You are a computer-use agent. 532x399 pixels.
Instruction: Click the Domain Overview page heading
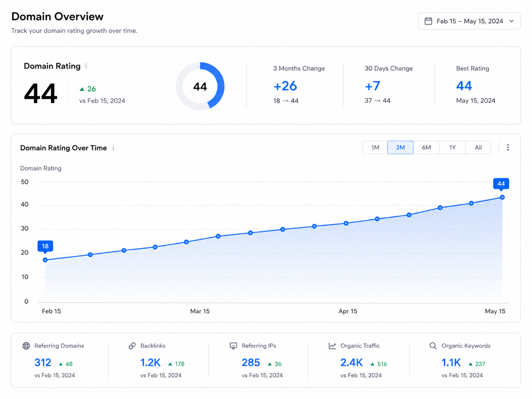pyautogui.click(x=57, y=17)
